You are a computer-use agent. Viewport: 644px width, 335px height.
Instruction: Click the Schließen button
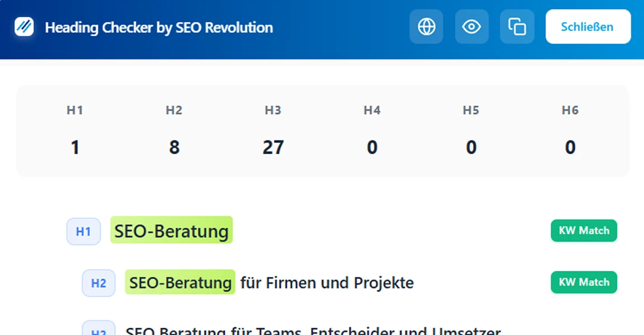click(x=588, y=26)
